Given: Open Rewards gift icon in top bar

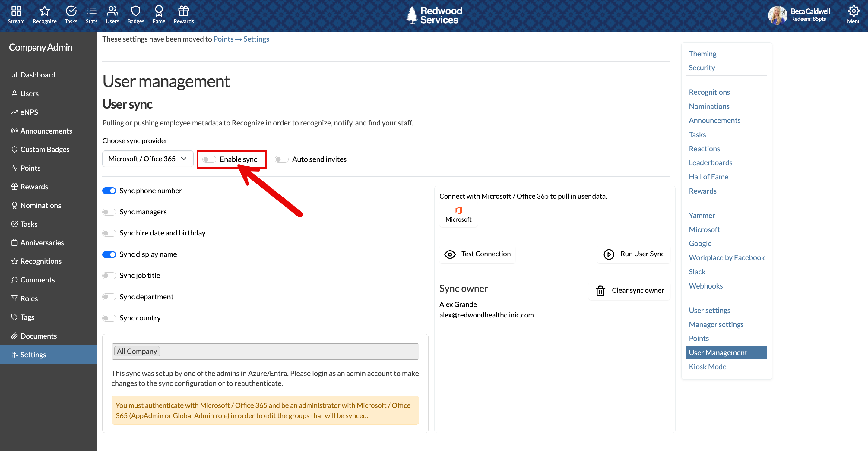Looking at the screenshot, I should (x=183, y=11).
